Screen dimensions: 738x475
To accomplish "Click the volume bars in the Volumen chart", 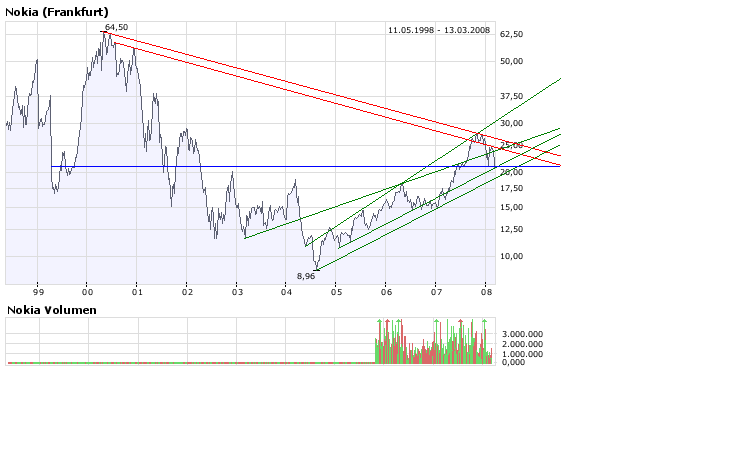I will (433, 342).
